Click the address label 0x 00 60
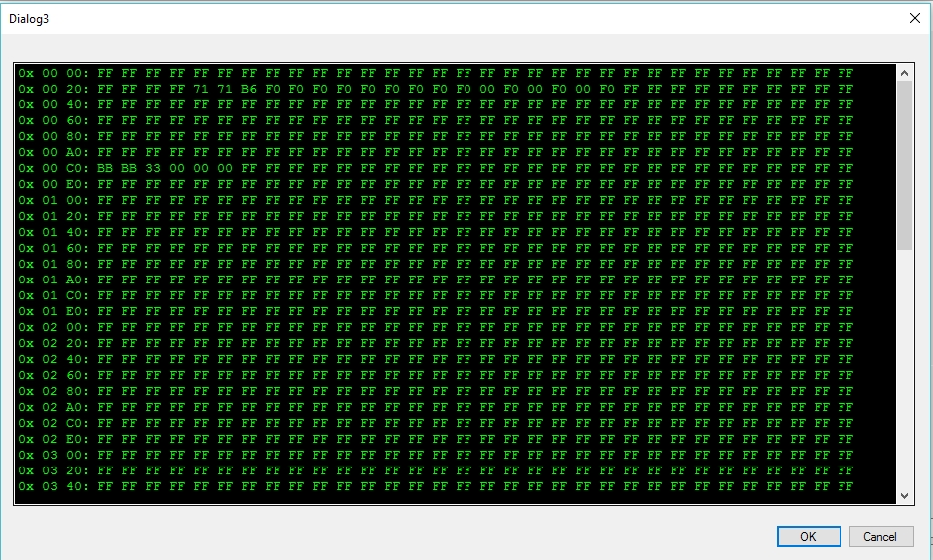Viewport: 933px width, 560px height. click(53, 120)
